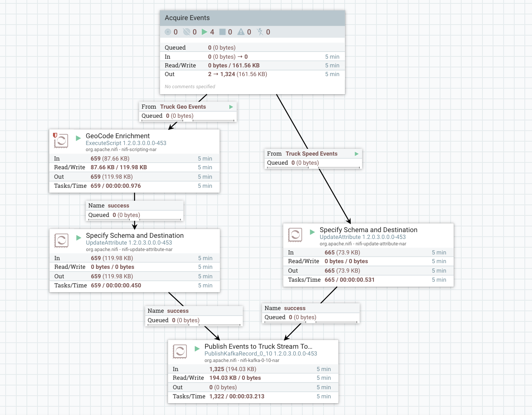Click the processor icon on Publish Events to Truck Stream
Image resolution: width=532 pixels, height=415 pixels.
tap(179, 351)
